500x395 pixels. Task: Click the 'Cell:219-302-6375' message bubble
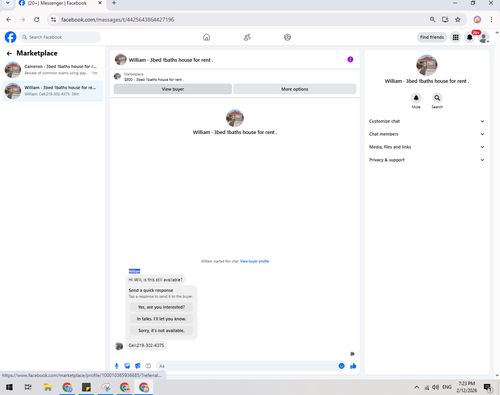click(146, 345)
